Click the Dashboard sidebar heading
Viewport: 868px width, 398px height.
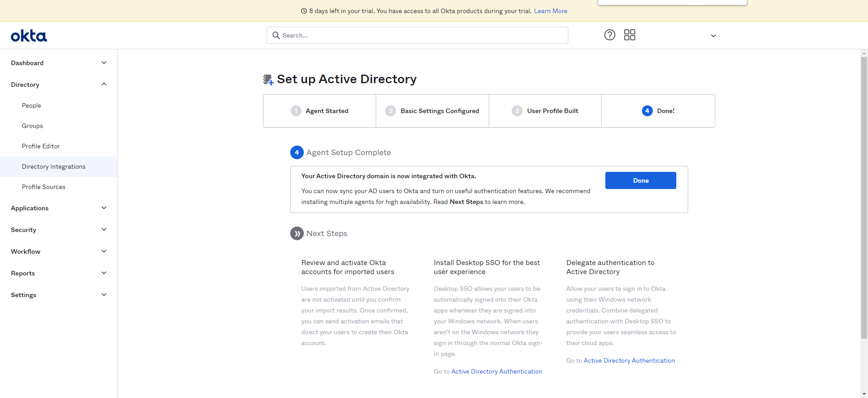click(x=27, y=63)
